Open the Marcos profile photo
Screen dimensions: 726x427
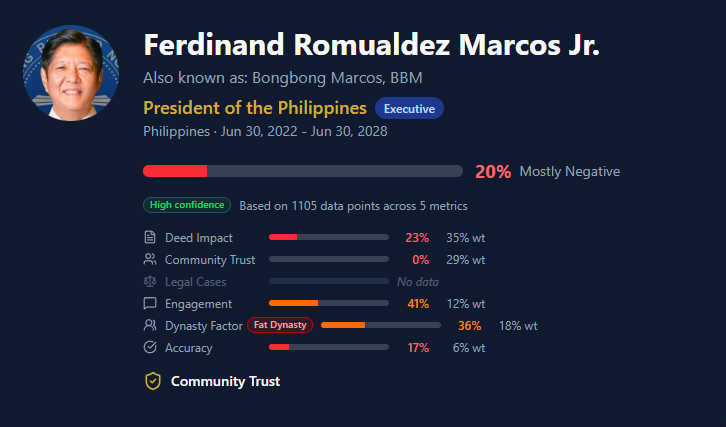tap(69, 75)
